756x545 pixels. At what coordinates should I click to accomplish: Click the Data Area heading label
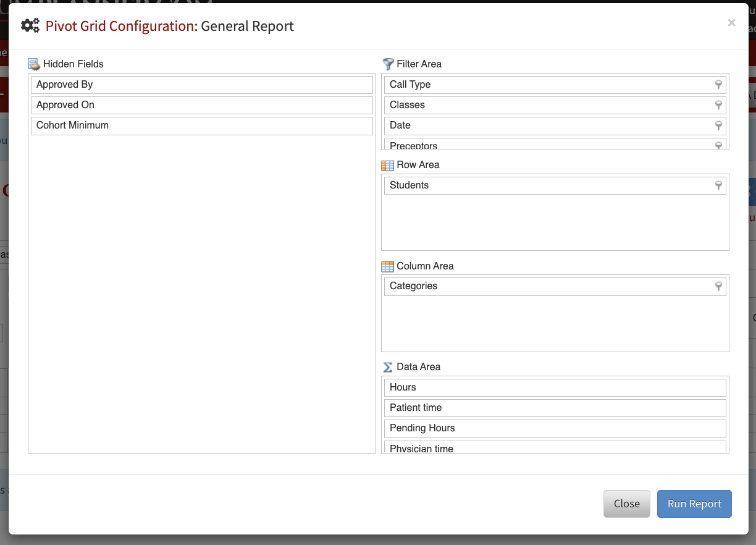point(419,367)
